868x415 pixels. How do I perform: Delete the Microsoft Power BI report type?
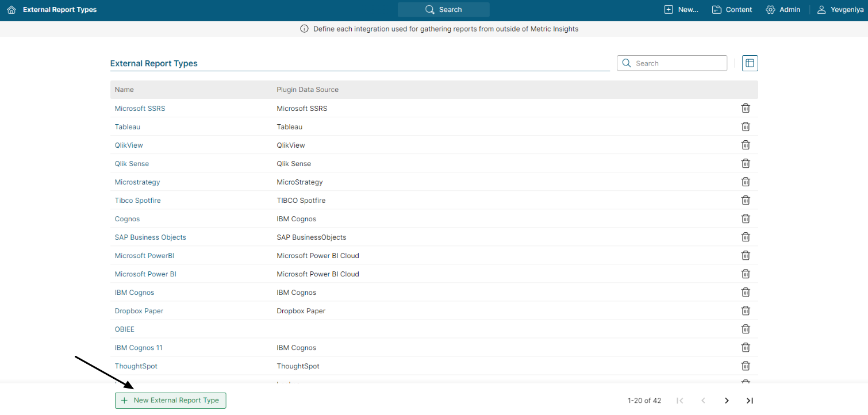pyautogui.click(x=746, y=274)
